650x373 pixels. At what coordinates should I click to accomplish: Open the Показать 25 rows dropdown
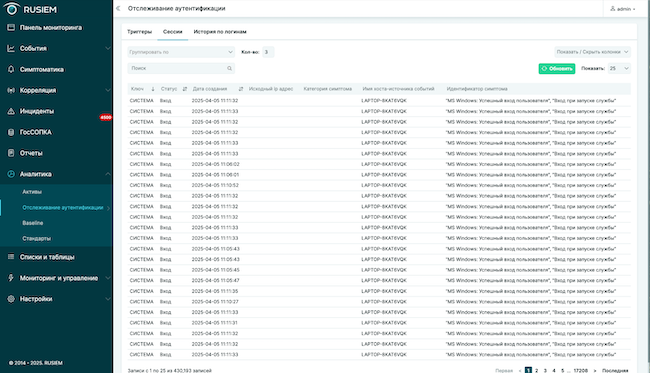tap(619, 68)
